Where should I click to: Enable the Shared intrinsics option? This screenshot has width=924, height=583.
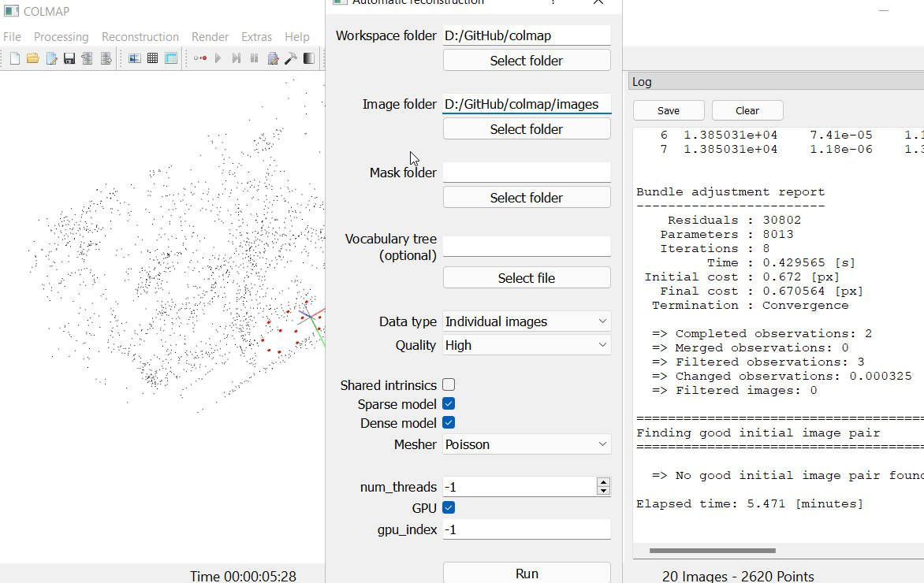click(448, 384)
